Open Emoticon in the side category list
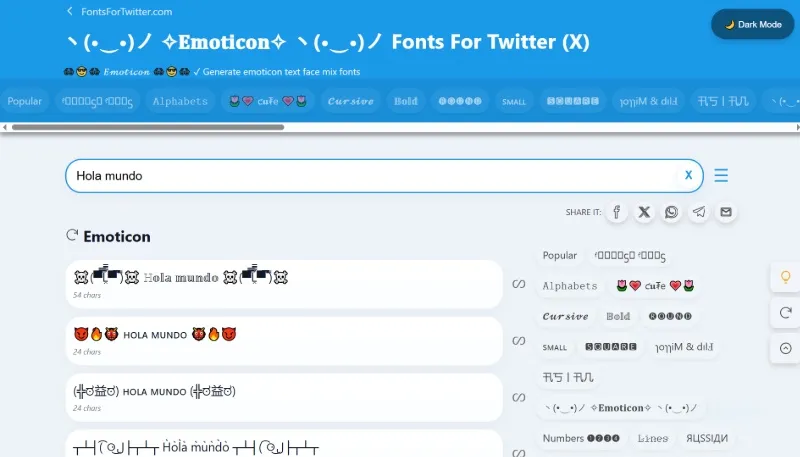 [x=621, y=408]
